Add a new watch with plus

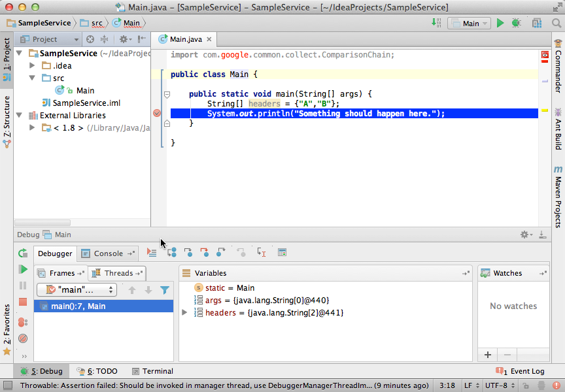(x=488, y=355)
